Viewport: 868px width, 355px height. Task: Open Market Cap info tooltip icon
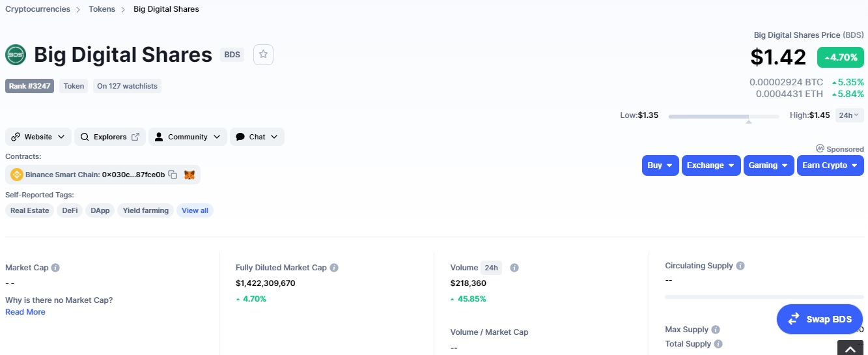tap(55, 268)
